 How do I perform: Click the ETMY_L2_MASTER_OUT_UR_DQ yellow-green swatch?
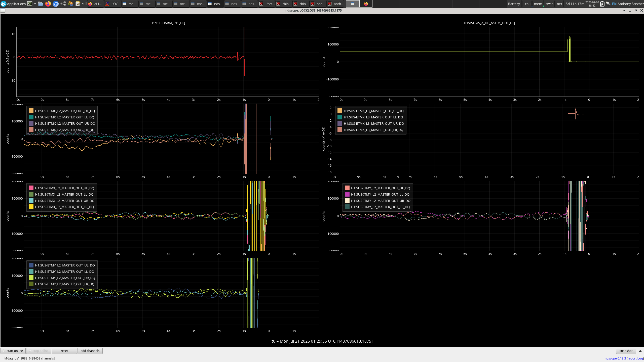(x=31, y=278)
